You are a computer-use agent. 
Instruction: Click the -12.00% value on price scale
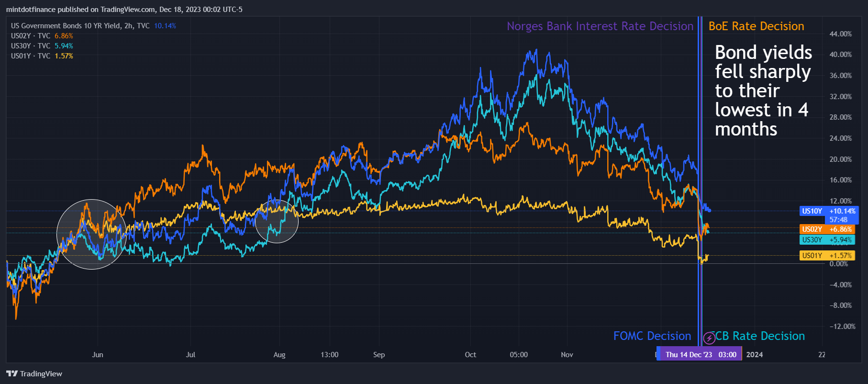pyautogui.click(x=843, y=327)
